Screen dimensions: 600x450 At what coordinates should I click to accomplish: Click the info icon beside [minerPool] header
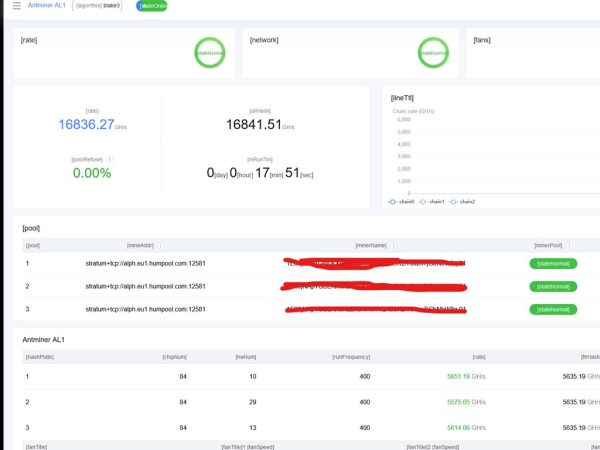[x=569, y=245]
